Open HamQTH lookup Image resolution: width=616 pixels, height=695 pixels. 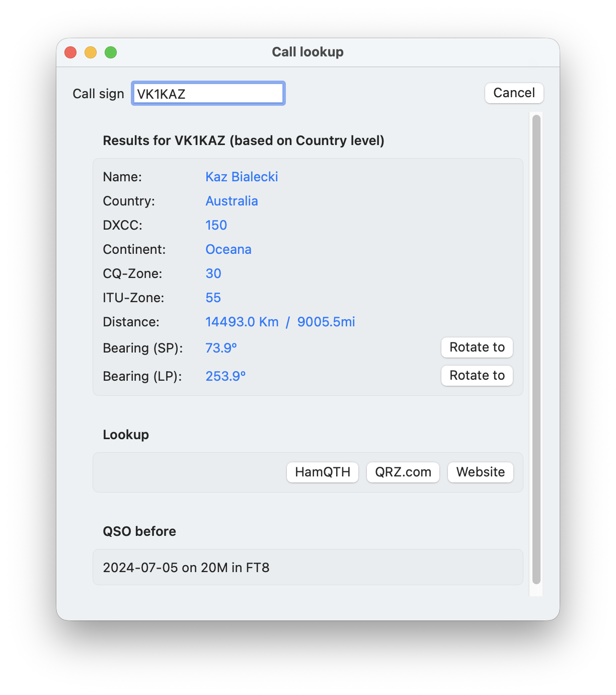(x=323, y=472)
